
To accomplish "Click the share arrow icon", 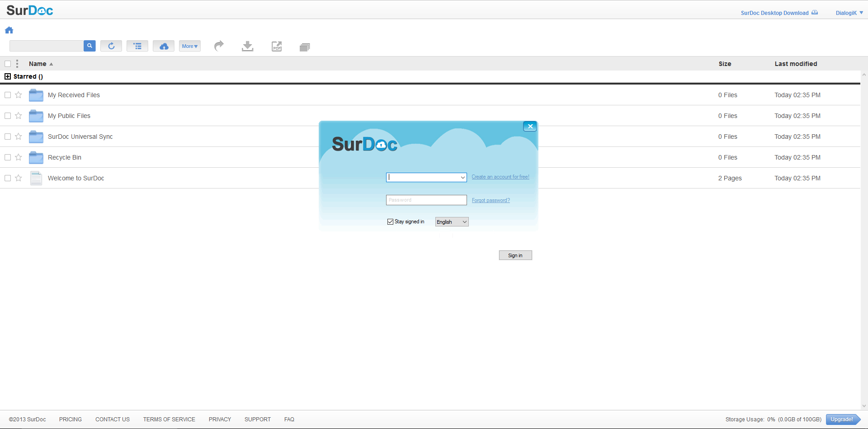I will (x=219, y=46).
